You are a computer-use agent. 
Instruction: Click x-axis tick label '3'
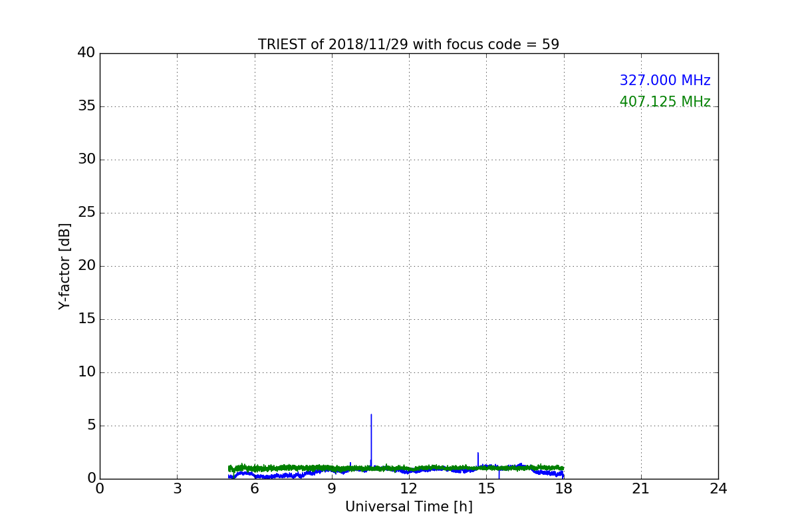177,489
